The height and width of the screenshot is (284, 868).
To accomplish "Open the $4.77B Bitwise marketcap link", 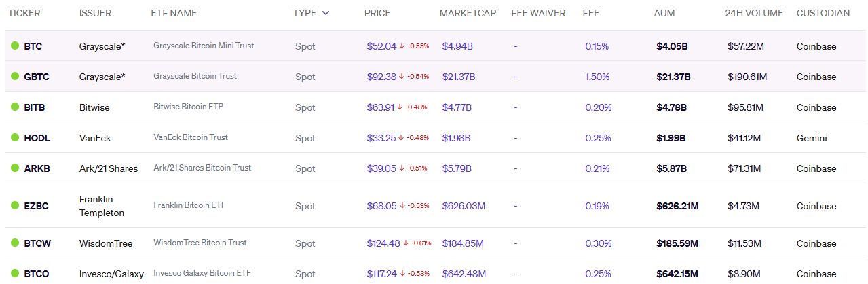I will [x=457, y=107].
